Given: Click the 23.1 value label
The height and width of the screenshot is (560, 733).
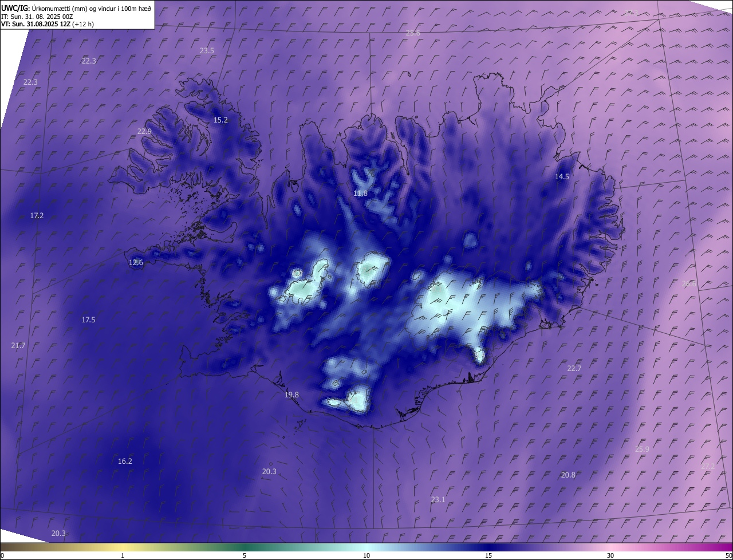Looking at the screenshot, I should pos(438,500).
